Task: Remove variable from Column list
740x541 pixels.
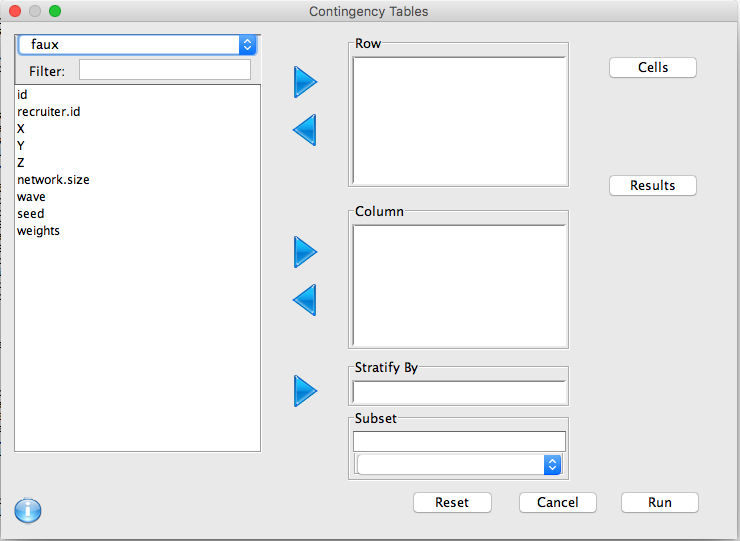Action: coord(304,300)
